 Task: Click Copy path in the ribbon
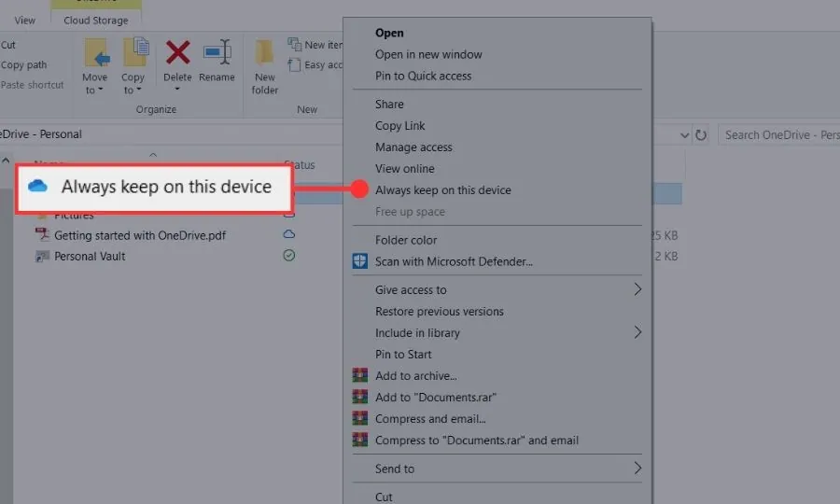coord(23,64)
